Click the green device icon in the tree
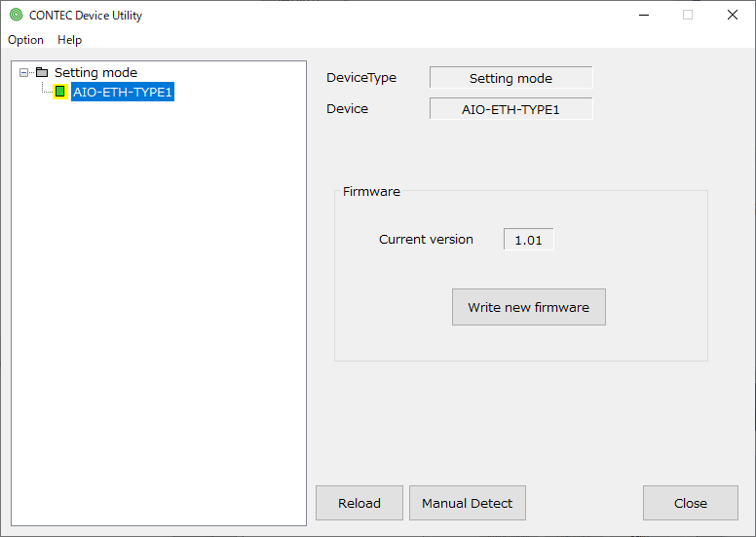This screenshot has height=537, width=756. pyautogui.click(x=59, y=92)
